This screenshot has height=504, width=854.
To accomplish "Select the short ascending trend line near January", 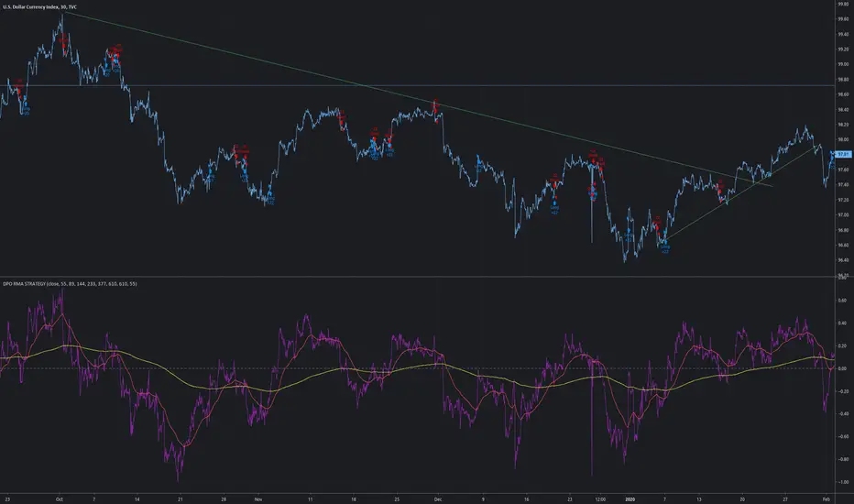I will (740, 192).
